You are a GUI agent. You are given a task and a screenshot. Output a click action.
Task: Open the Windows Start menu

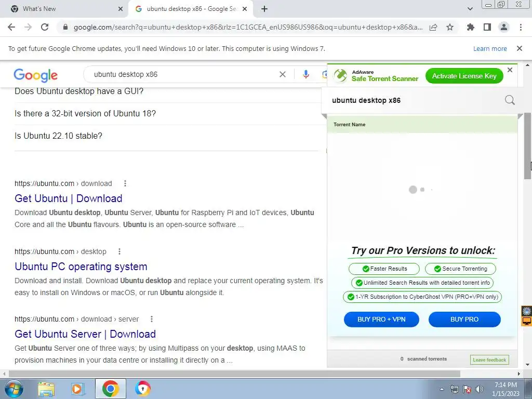(x=14, y=389)
